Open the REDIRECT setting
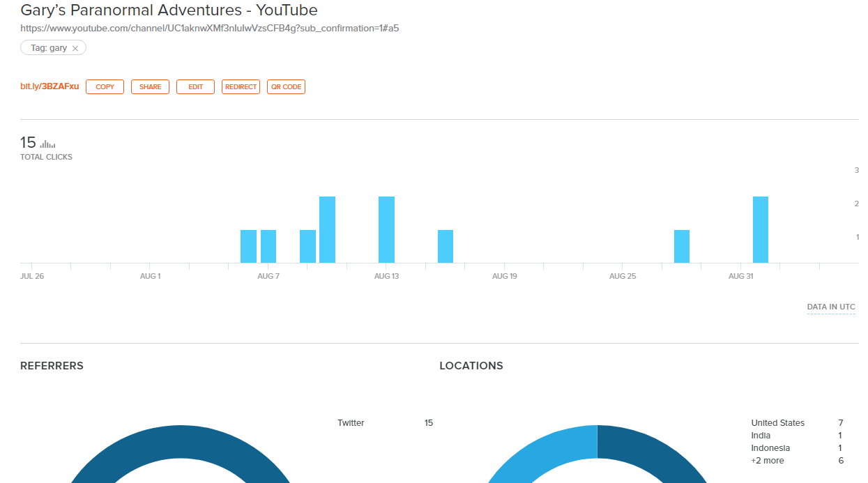868x483 pixels. pos(241,87)
